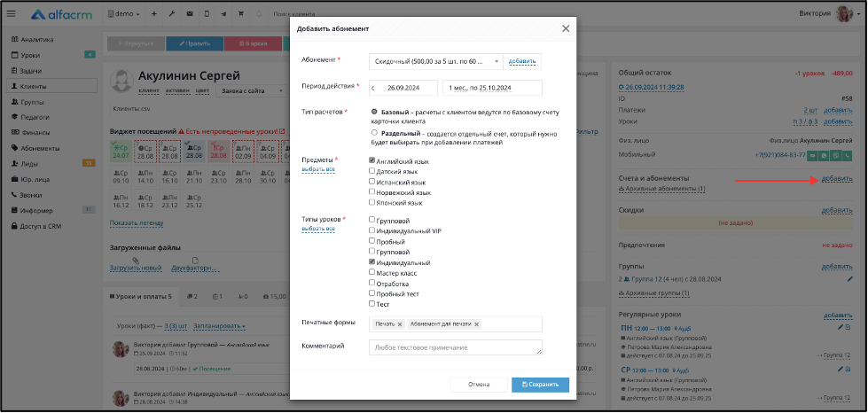This screenshot has height=413, width=868.
Task: Click the Сохранить button
Action: pyautogui.click(x=540, y=385)
